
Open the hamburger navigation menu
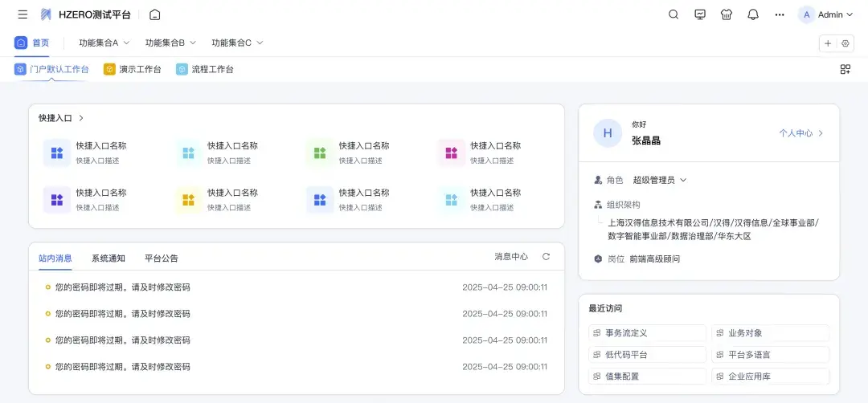point(23,14)
